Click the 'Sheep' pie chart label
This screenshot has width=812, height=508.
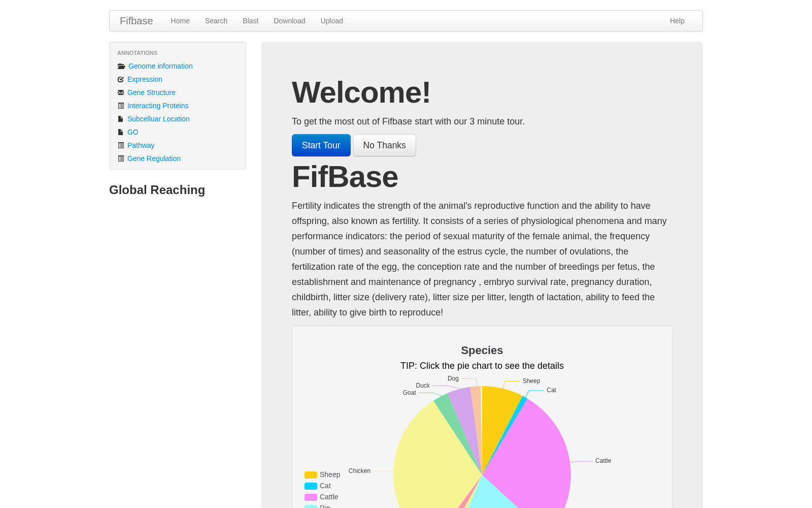point(531,381)
